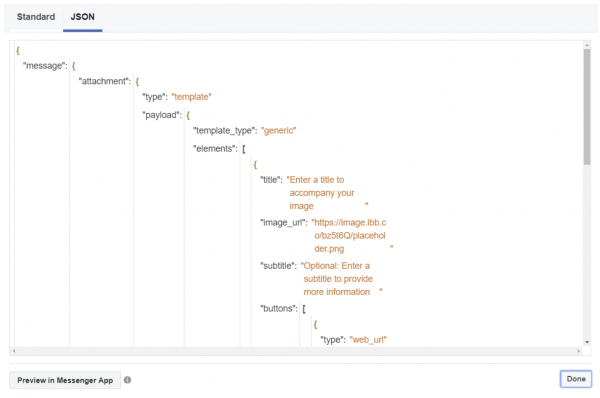This screenshot has width=600, height=398.
Task: Click the horizontal scrollbar track
Action: 296,351
